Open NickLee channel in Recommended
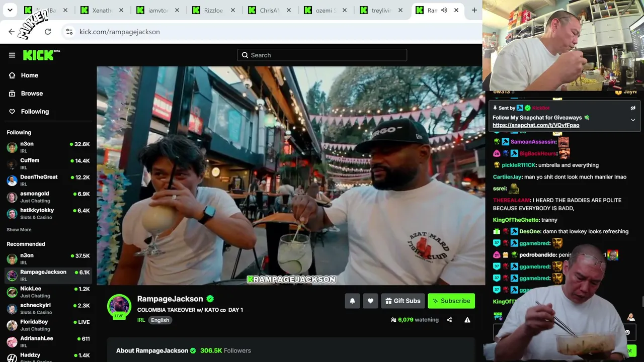 pyautogui.click(x=48, y=292)
